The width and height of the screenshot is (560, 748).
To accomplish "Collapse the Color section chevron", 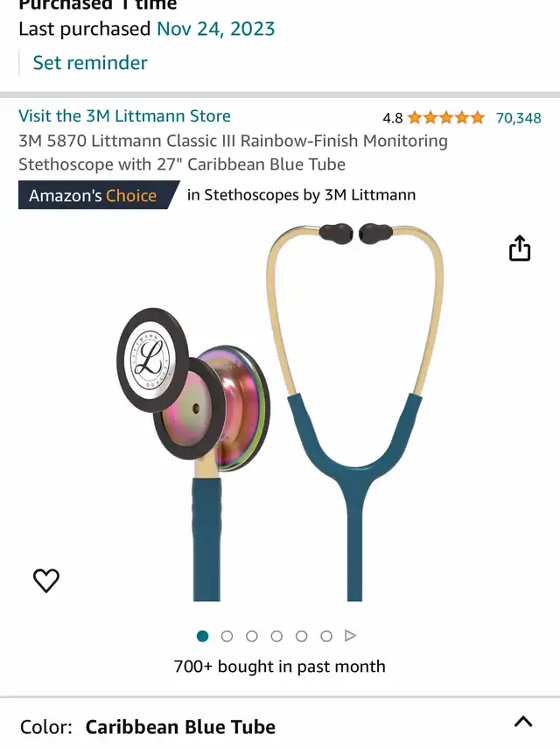I will [523, 721].
